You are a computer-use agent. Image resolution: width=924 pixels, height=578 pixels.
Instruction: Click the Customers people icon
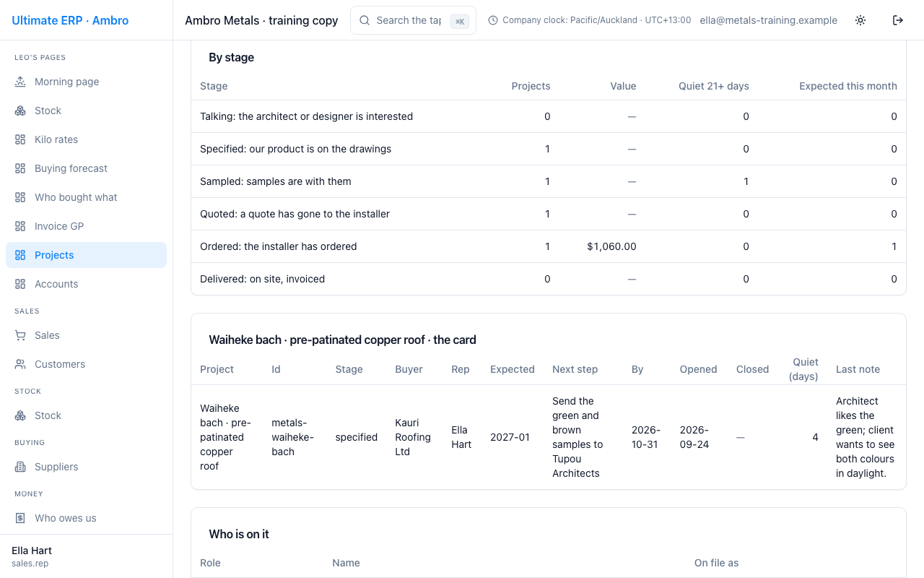(x=20, y=364)
